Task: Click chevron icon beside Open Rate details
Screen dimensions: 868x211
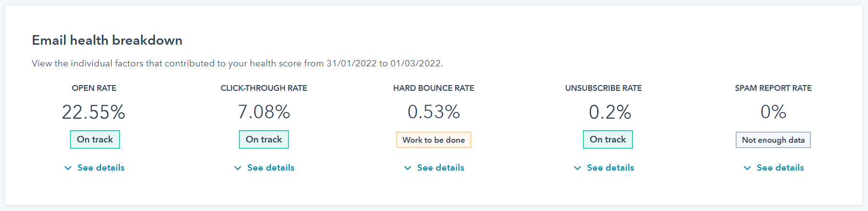Action: 68,168
